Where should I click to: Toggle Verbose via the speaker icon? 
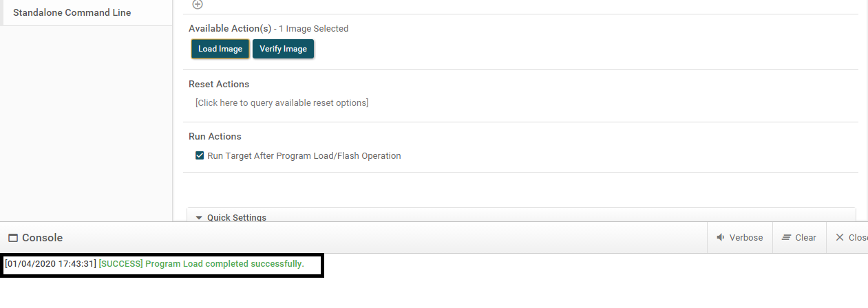[721, 238]
